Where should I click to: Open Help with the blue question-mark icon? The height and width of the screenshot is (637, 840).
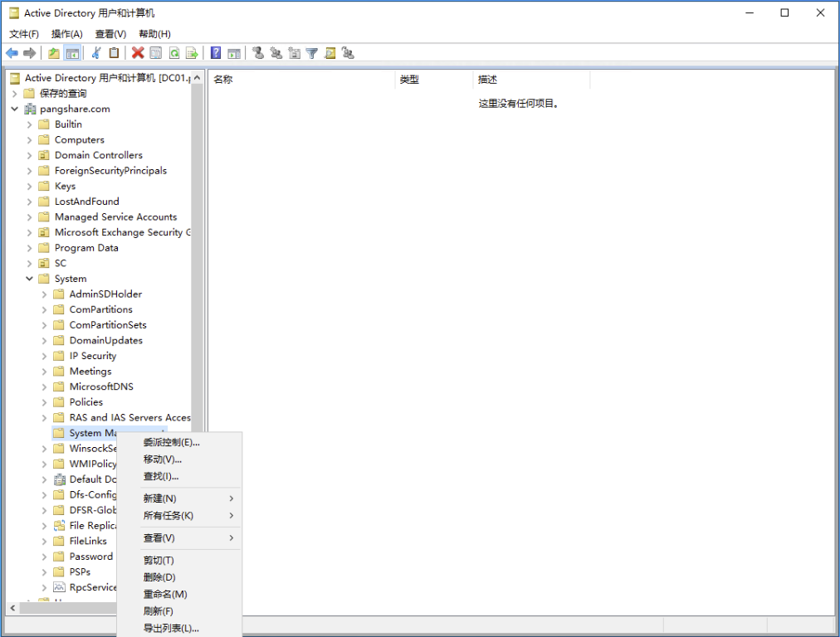(x=216, y=53)
